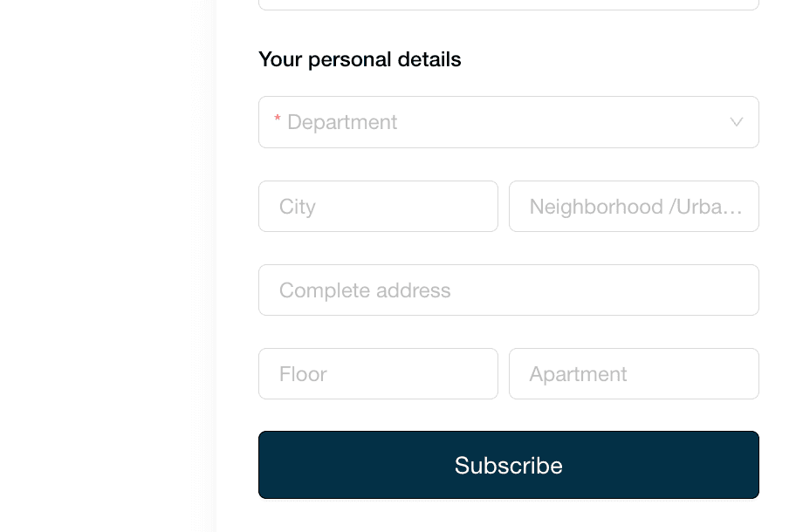Click the City placeholder text
Screen dimensions: 796x532
point(298,207)
